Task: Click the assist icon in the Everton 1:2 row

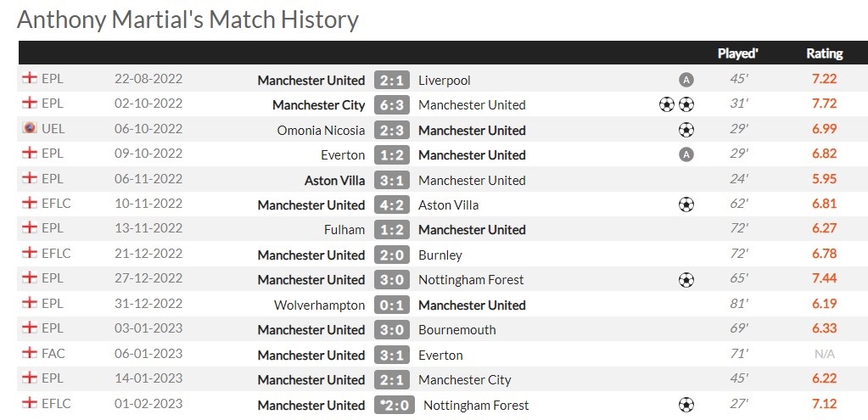Action: tap(686, 154)
